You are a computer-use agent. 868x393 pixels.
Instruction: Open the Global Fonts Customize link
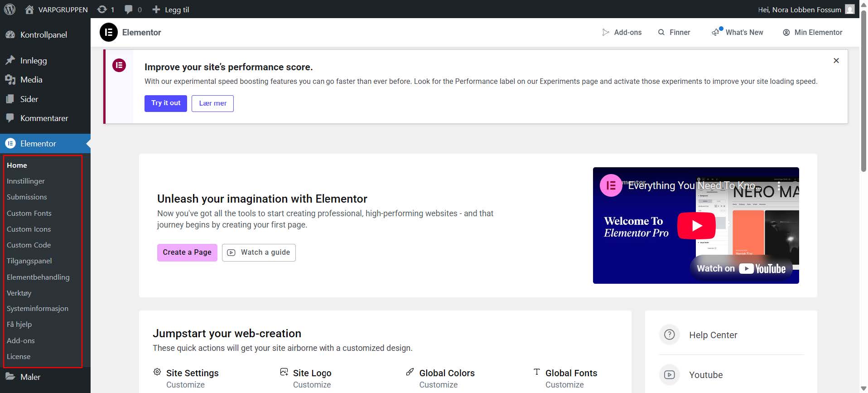(x=564, y=385)
